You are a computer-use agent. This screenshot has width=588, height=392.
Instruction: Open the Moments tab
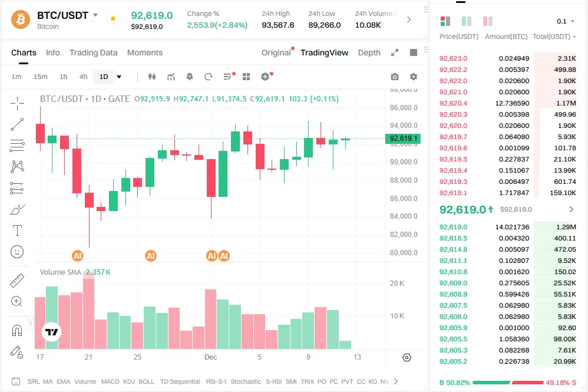coord(145,52)
